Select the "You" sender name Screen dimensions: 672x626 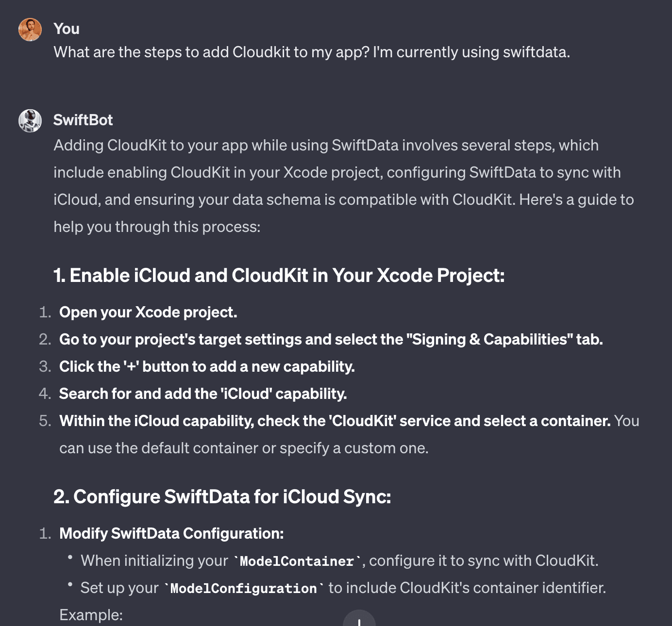pos(67,29)
